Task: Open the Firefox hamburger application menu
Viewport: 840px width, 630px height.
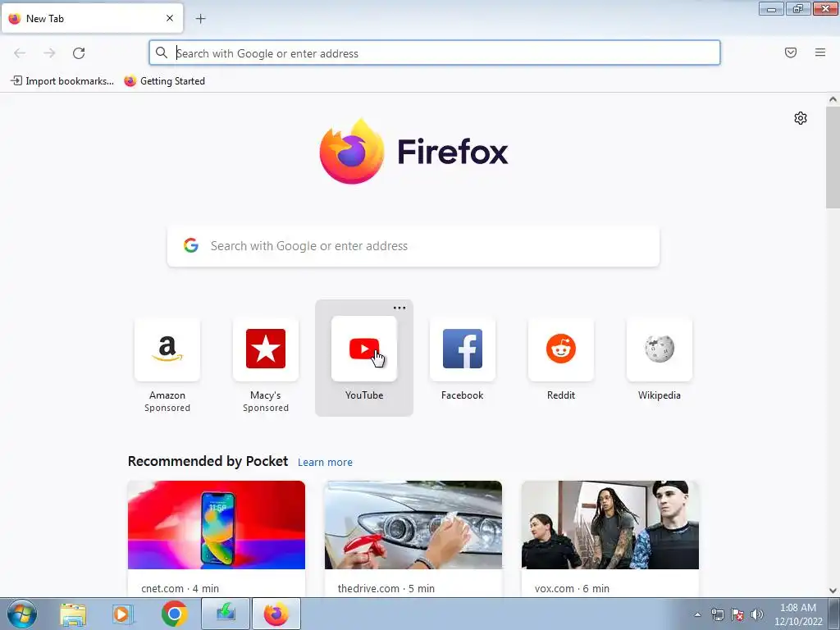Action: tap(820, 52)
